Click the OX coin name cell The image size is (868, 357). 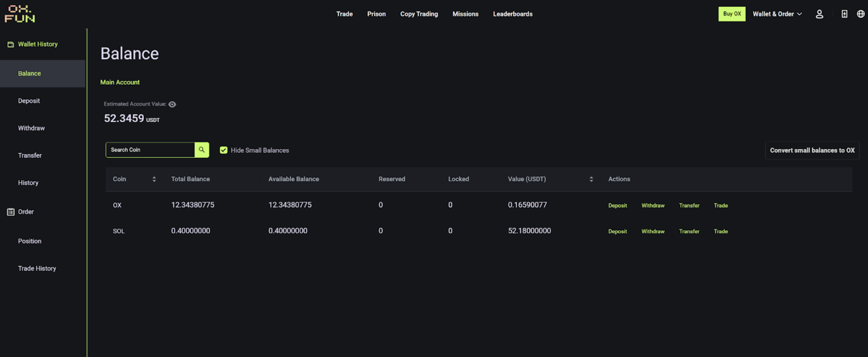click(x=117, y=205)
